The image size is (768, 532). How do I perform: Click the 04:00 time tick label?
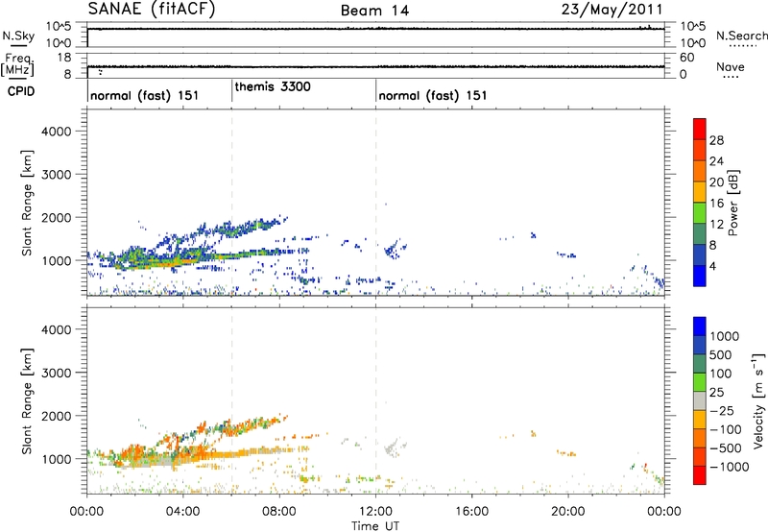pyautogui.click(x=182, y=512)
